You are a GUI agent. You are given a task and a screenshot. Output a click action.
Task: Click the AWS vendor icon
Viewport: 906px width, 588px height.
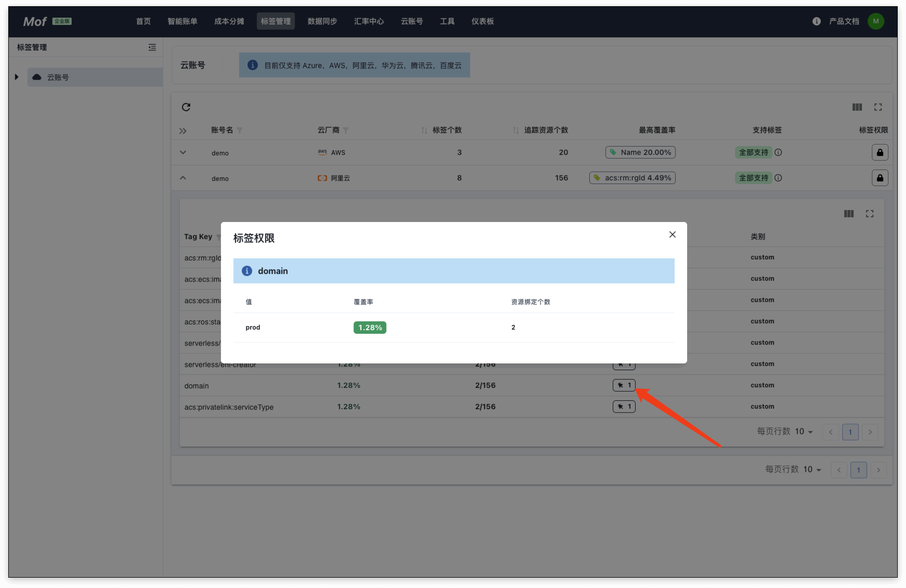click(x=322, y=152)
